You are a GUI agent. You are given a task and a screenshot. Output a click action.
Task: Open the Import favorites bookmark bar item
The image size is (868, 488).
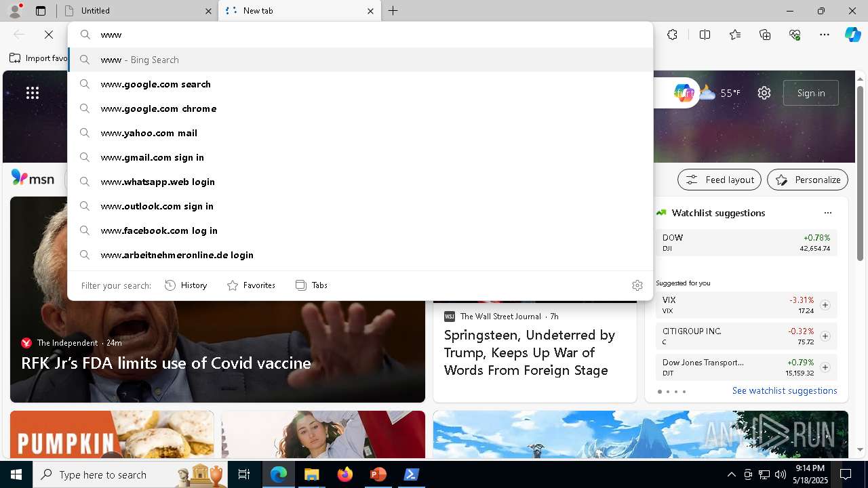pos(39,58)
